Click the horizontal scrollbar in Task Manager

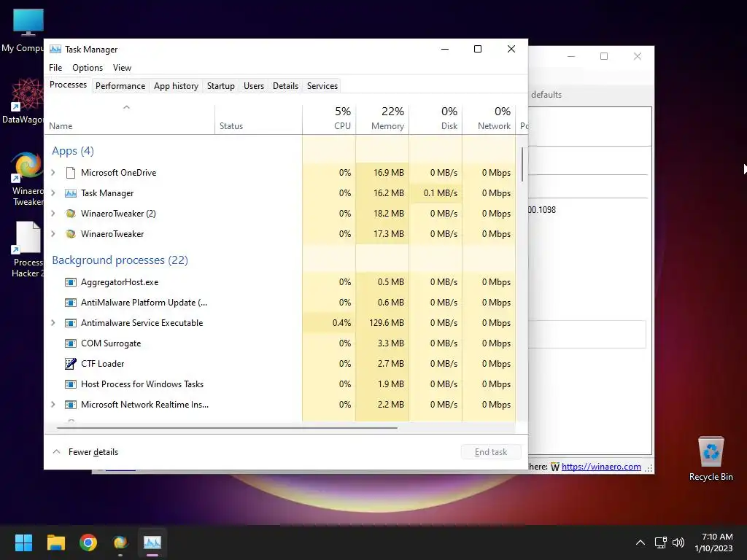(x=227, y=428)
